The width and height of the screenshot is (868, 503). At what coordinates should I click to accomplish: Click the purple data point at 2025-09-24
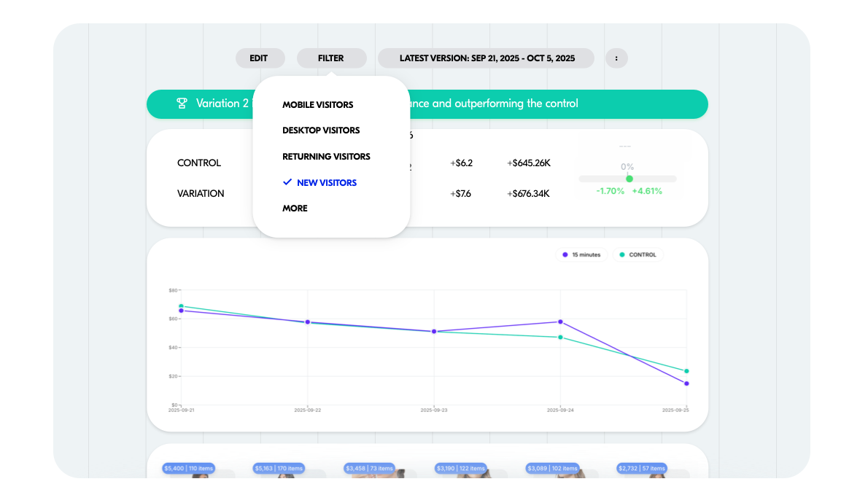pos(560,321)
